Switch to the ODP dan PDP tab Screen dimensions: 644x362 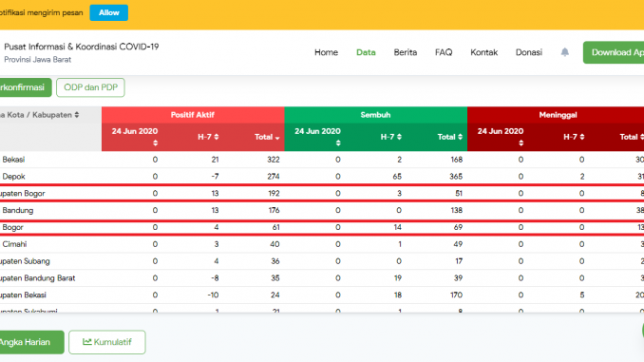[x=90, y=87]
